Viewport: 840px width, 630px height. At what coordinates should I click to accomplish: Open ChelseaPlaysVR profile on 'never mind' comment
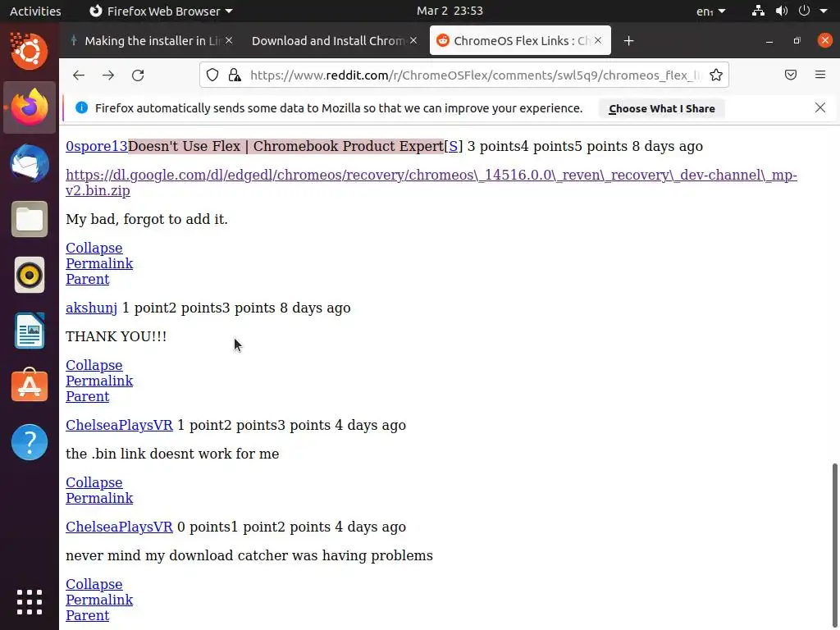pyautogui.click(x=120, y=527)
